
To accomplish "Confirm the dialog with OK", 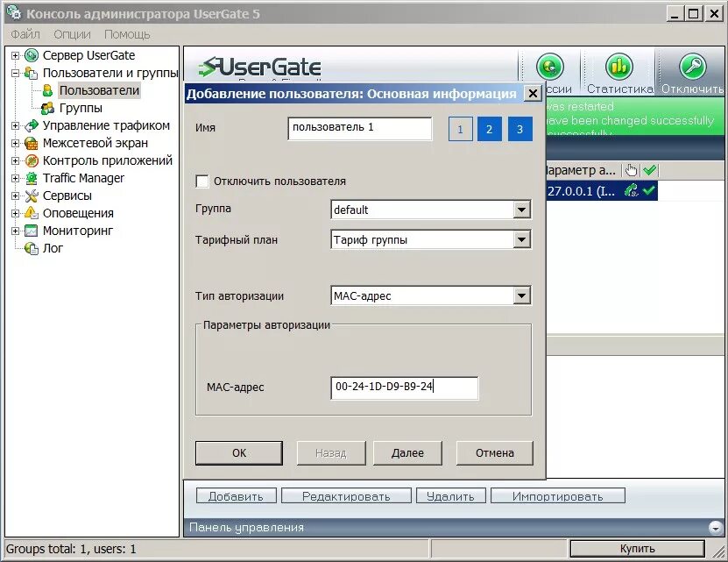I will pyautogui.click(x=239, y=453).
